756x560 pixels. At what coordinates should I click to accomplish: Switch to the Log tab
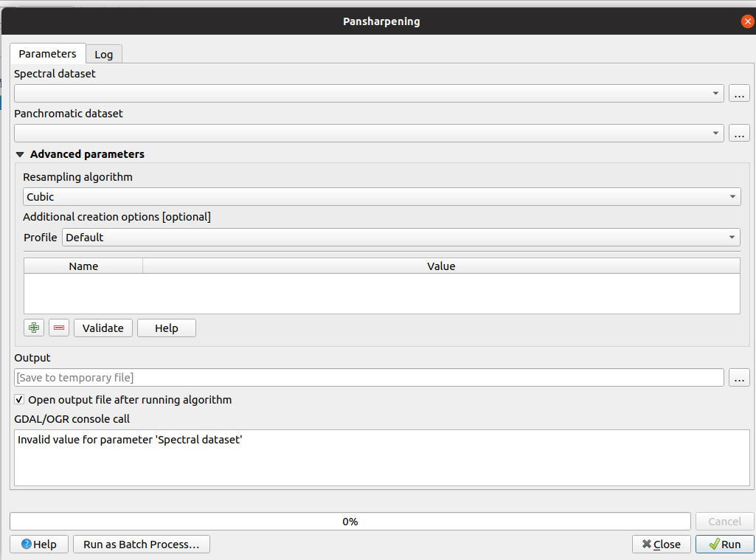104,55
